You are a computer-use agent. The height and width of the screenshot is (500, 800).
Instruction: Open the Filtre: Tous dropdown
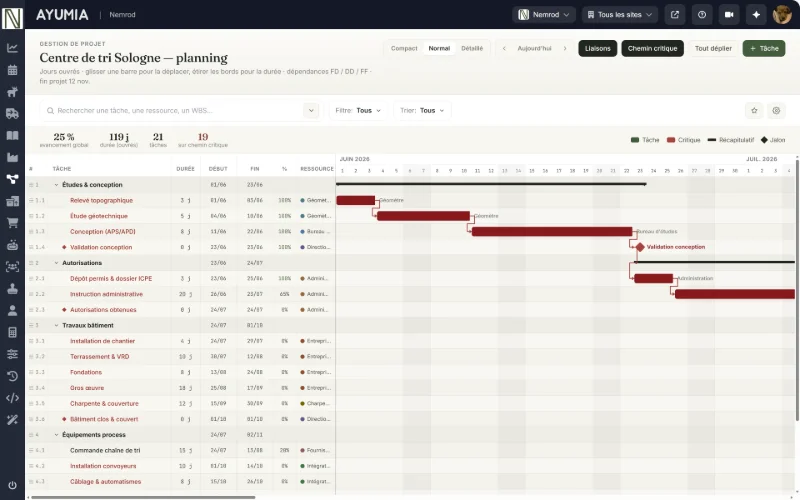[358, 110]
